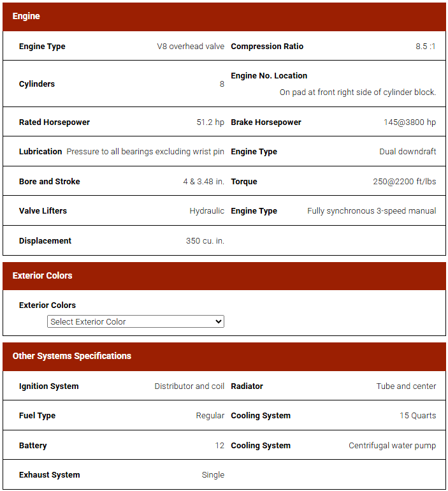Click the Engine section header
Viewport: 448px width, 491px height.
(x=224, y=17)
